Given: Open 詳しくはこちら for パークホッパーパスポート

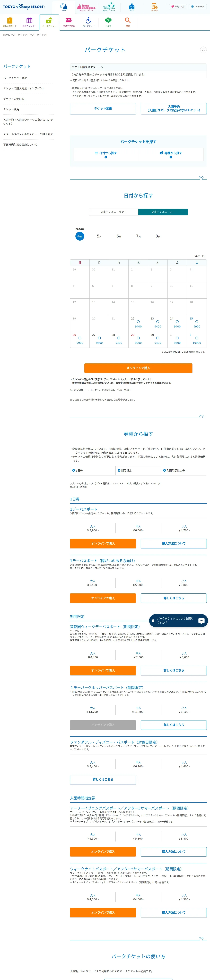Looking at the screenshot, I should pyautogui.click(x=174, y=725).
